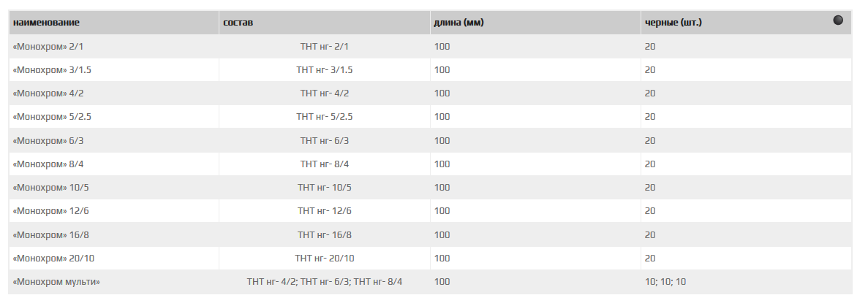Select the ТНТ нг- 16/8 composition cell
Image resolution: width=868 pixels, height=306 pixels.
[x=325, y=234]
